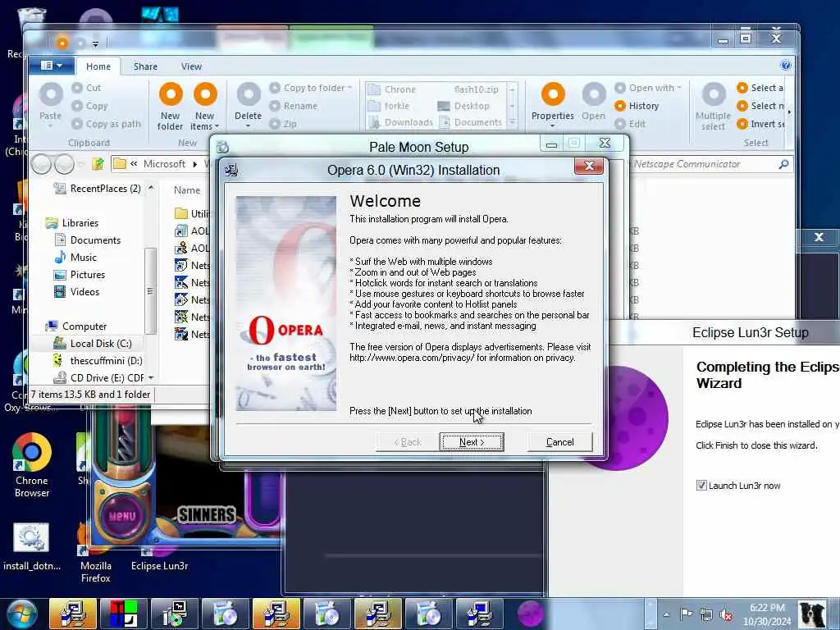The width and height of the screenshot is (840, 630).
Task: Open the Home ribbon tab
Action: click(98, 66)
